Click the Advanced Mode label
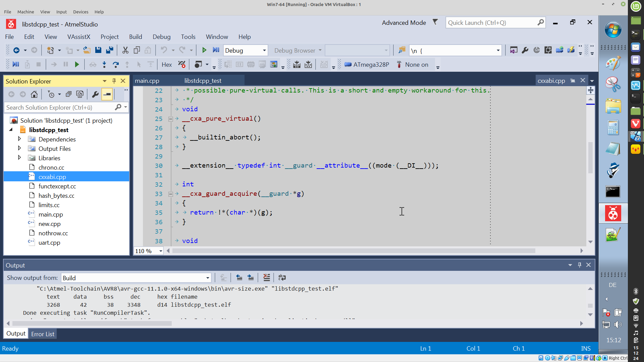644x362 pixels. pos(404,22)
